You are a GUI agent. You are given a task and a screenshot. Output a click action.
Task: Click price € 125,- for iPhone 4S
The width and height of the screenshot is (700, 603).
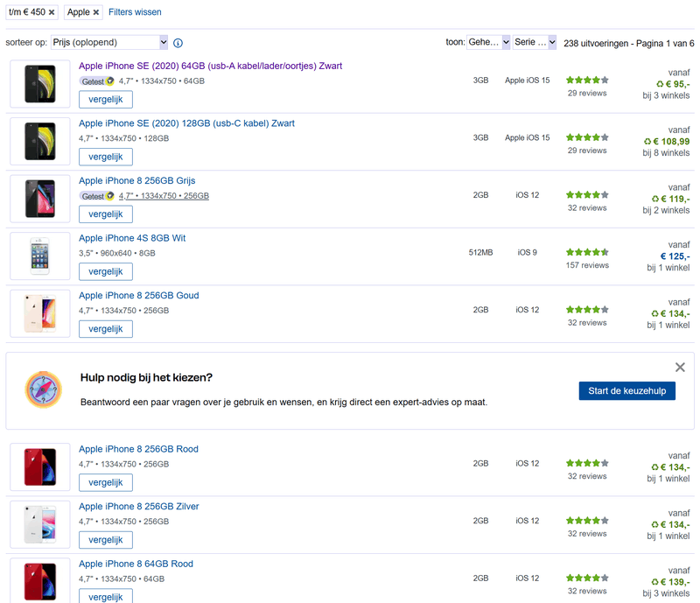[x=675, y=256]
